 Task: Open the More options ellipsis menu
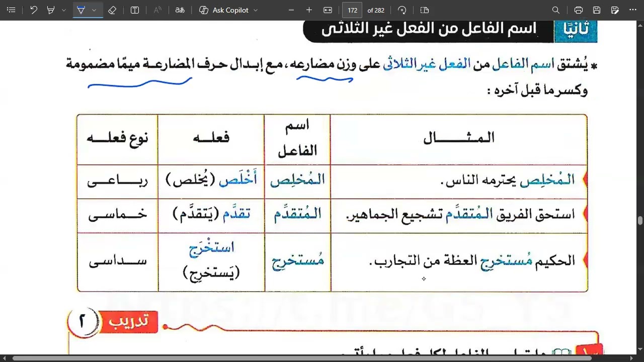click(x=633, y=10)
